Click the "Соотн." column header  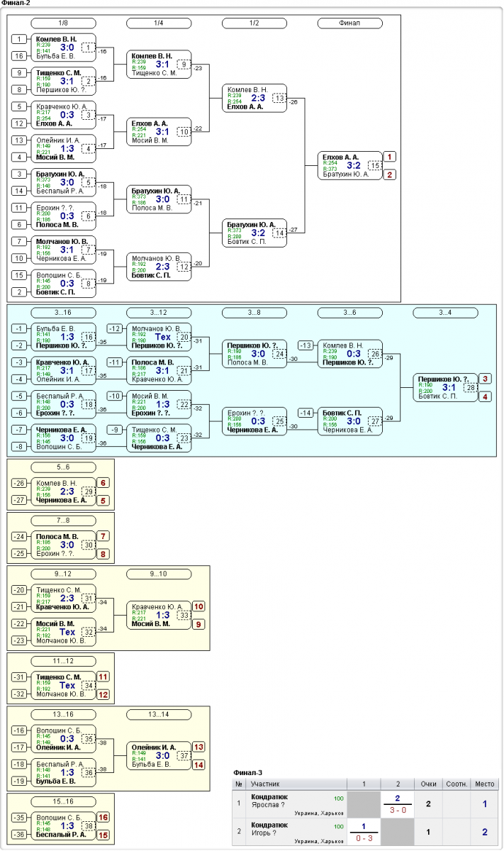(x=457, y=784)
